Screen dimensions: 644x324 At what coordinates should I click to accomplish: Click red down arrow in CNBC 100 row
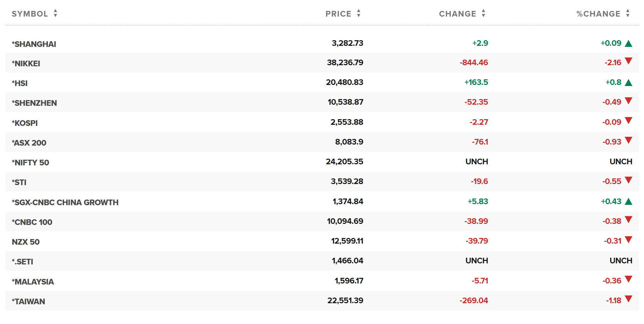click(629, 220)
